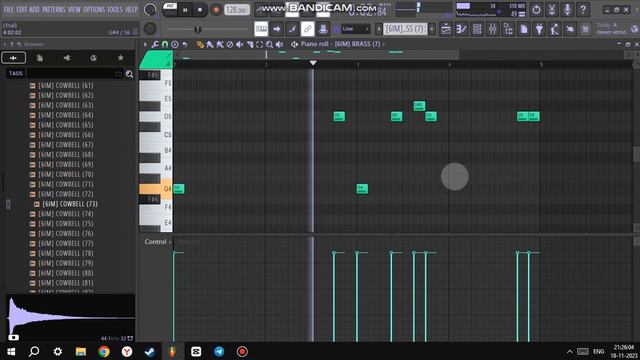Select the Mute tool in piano roll
Image resolution: width=640 pixels, height=360 pixels.
(240, 44)
